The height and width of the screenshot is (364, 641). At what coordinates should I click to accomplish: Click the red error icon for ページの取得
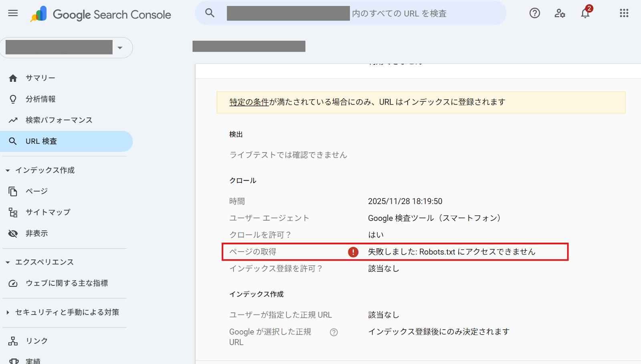click(353, 252)
